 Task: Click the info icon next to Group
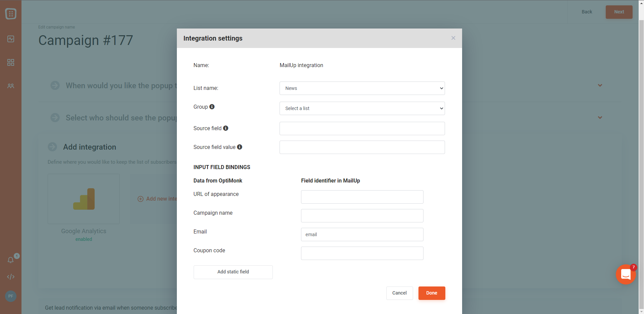212,107
